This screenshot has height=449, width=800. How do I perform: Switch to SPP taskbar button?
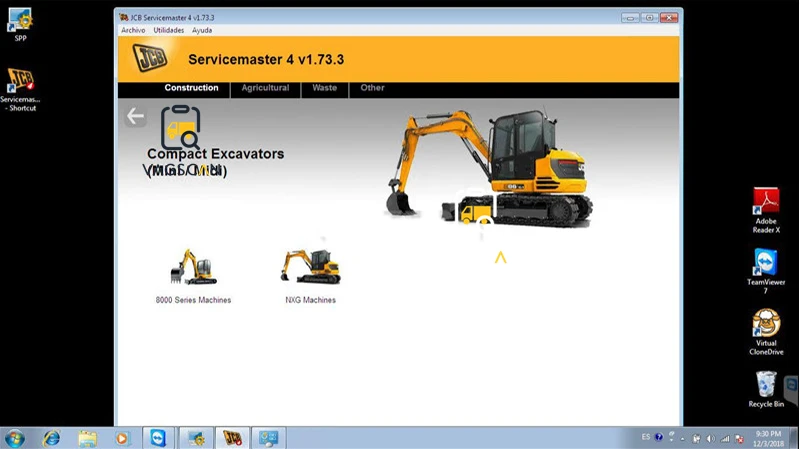pos(196,438)
